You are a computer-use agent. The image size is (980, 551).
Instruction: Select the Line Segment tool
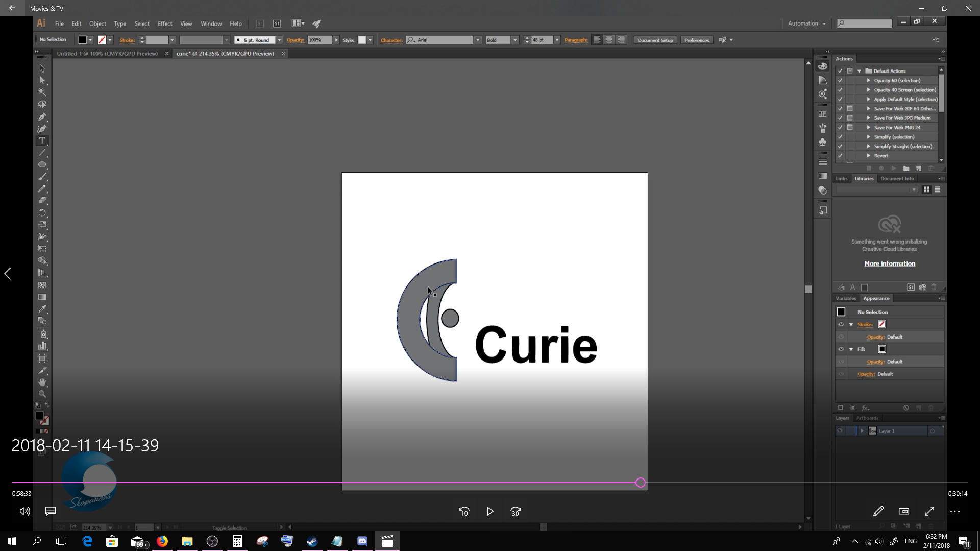tap(42, 153)
